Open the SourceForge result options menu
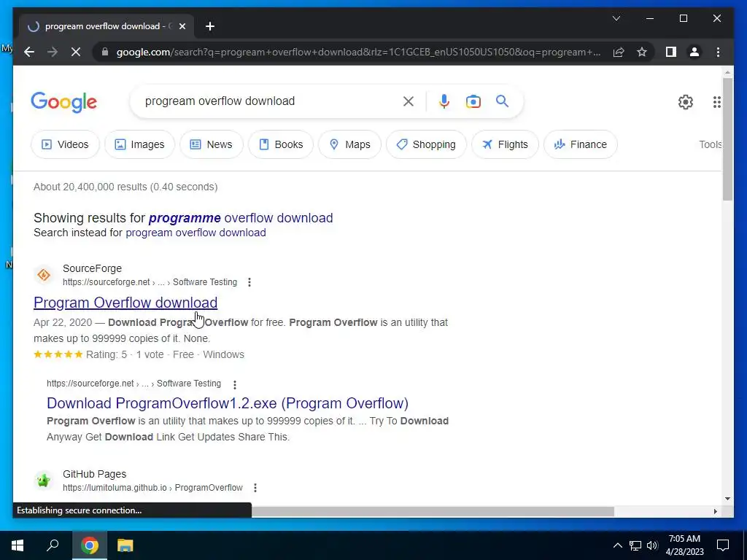 (x=249, y=282)
